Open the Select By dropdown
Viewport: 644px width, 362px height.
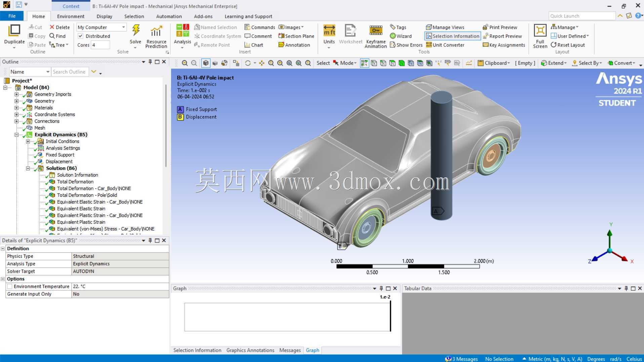click(587, 63)
